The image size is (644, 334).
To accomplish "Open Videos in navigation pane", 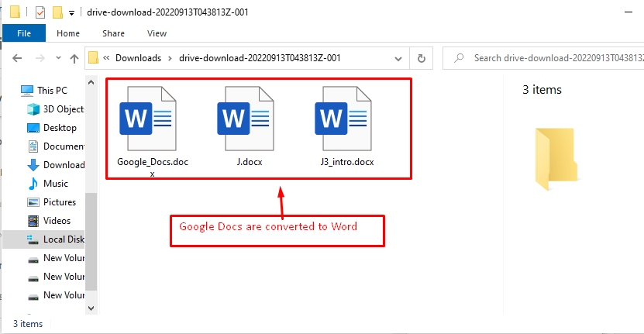I will coord(49,221).
